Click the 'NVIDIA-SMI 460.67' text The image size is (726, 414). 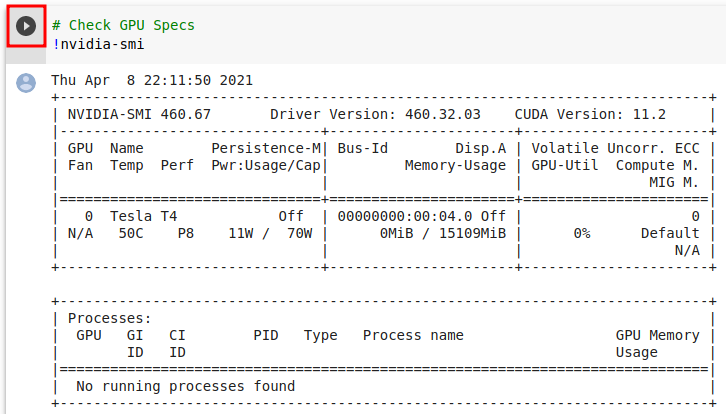point(139,114)
